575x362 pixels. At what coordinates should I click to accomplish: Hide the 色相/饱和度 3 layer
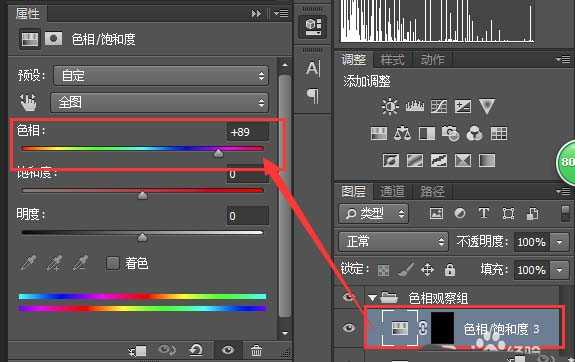(x=348, y=327)
